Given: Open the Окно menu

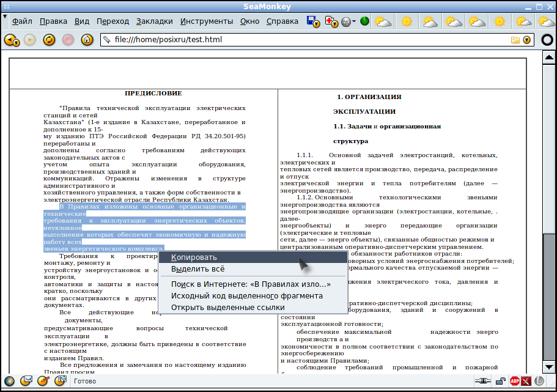Looking at the screenshot, I should click(249, 21).
